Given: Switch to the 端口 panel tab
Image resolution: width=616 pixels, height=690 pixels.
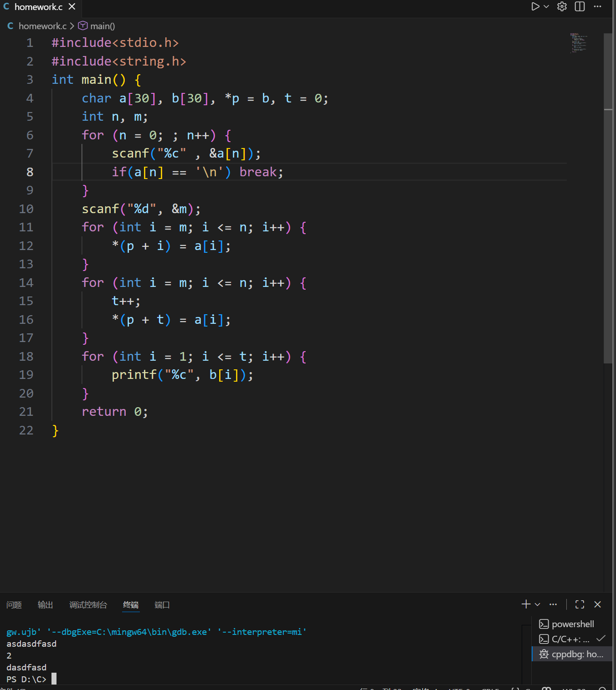Looking at the screenshot, I should 162,605.
